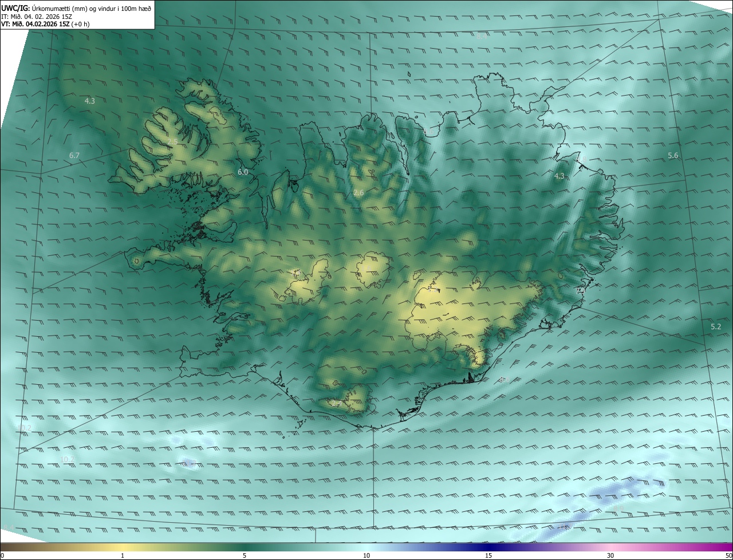Viewport: 733px width, 560px height.
Task: Click the '15' tick label on the color scale
Action: click(x=488, y=555)
